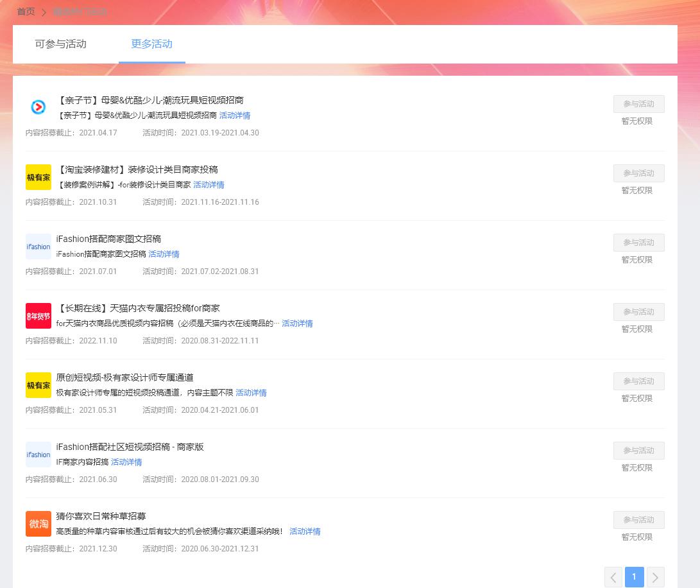Go to next page arrow
Viewport: 700px width, 588px height.
tap(655, 577)
